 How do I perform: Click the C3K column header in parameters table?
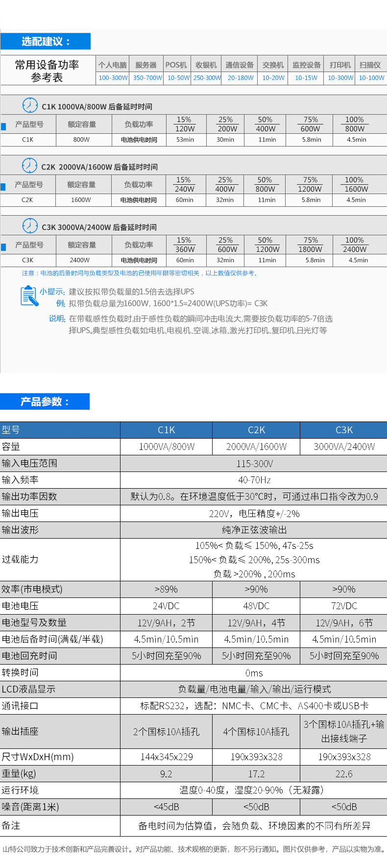pyautogui.click(x=344, y=430)
